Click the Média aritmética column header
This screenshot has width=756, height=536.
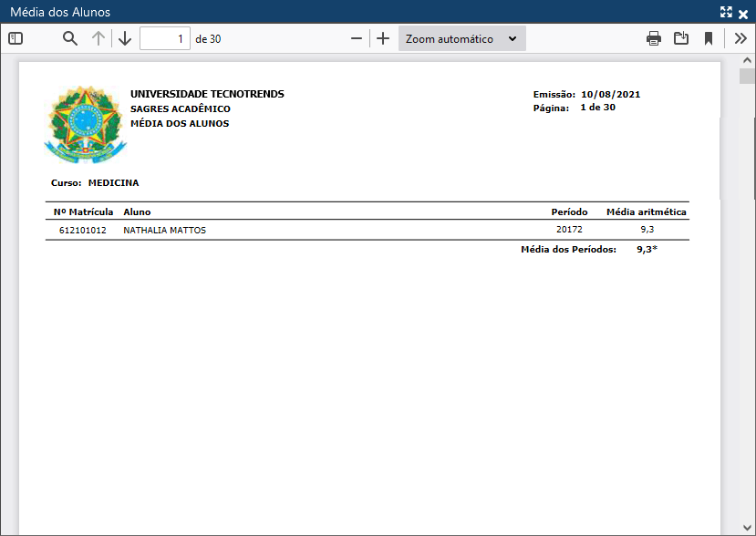(x=646, y=211)
